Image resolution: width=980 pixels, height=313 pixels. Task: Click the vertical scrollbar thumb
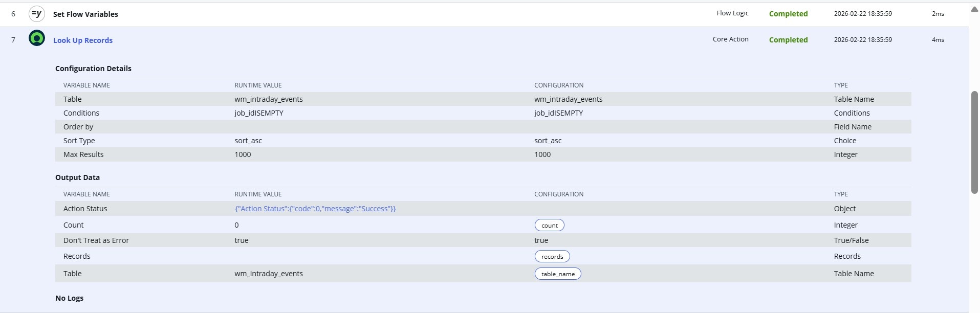click(x=974, y=142)
